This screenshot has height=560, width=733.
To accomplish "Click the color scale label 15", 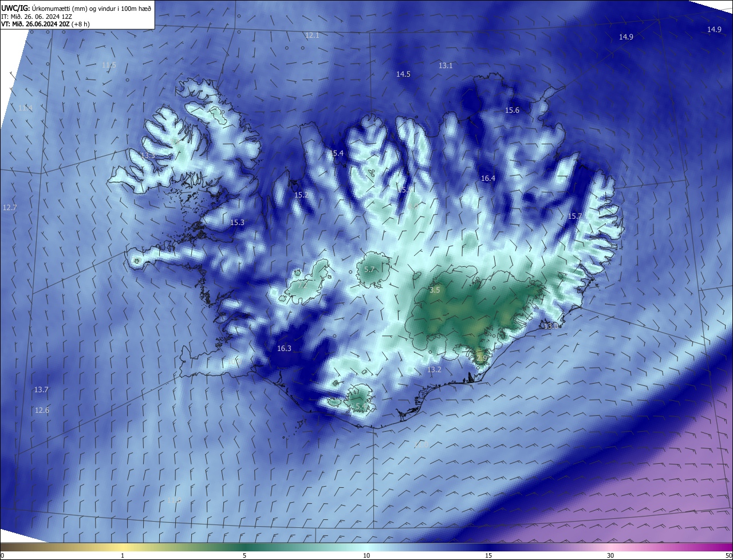I will (488, 555).
